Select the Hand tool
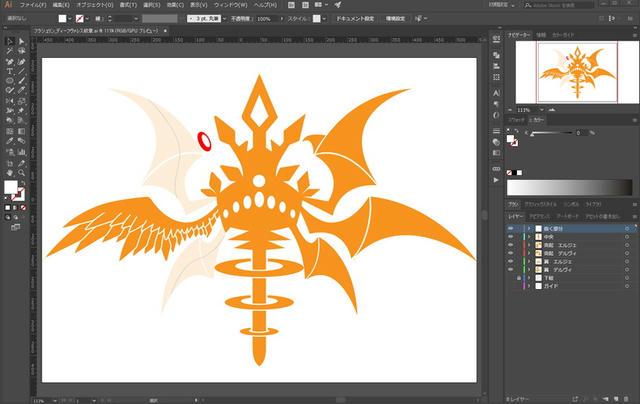 click(x=10, y=173)
